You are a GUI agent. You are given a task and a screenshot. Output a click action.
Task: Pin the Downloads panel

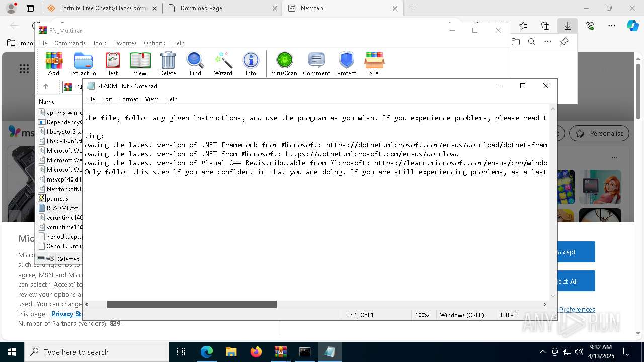[565, 42]
